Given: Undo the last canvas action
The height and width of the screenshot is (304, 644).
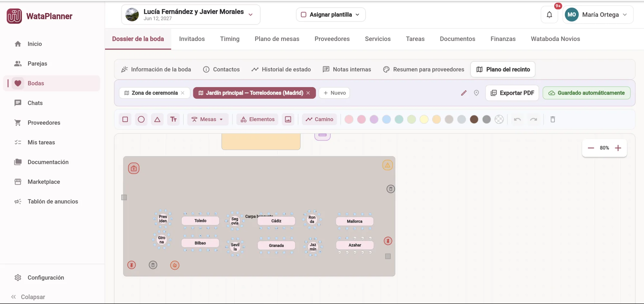Looking at the screenshot, I should [517, 120].
